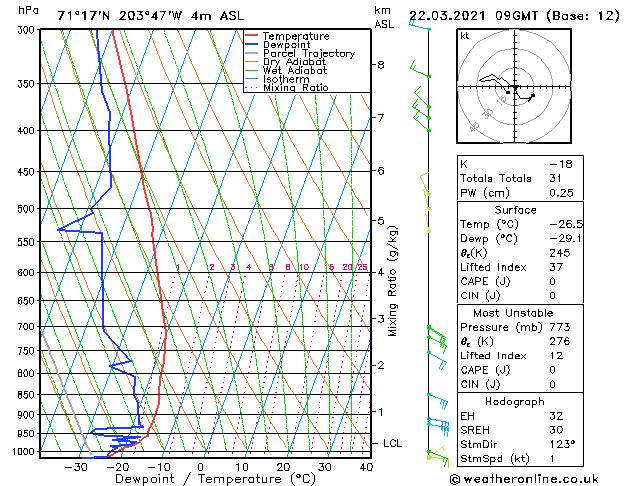Click the hodograph wind plot
This screenshot has height=486, width=629.
point(514,86)
